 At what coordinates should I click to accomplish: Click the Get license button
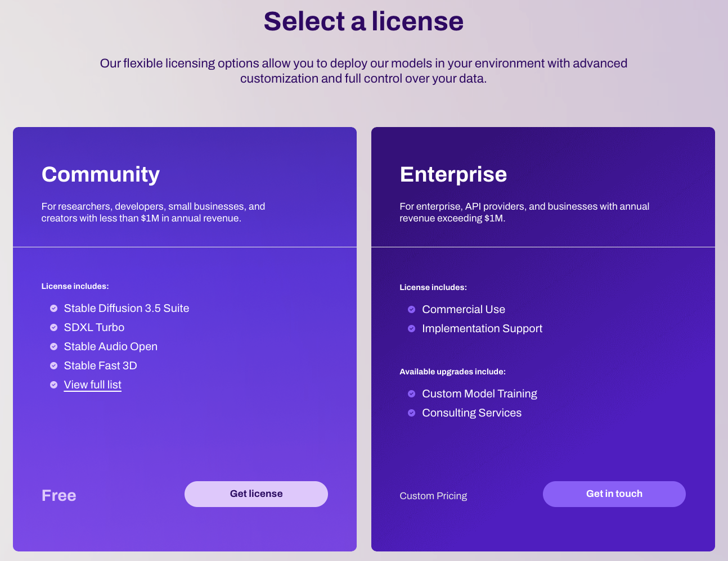coord(256,494)
